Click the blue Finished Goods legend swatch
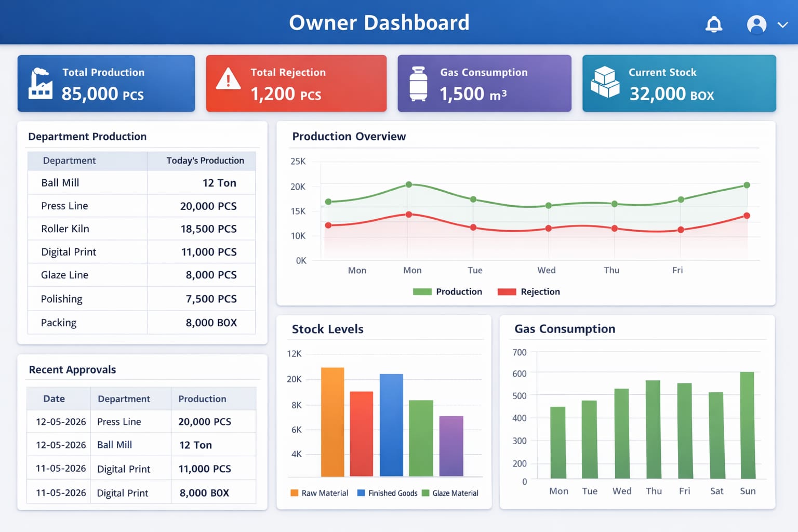 pyautogui.click(x=361, y=493)
